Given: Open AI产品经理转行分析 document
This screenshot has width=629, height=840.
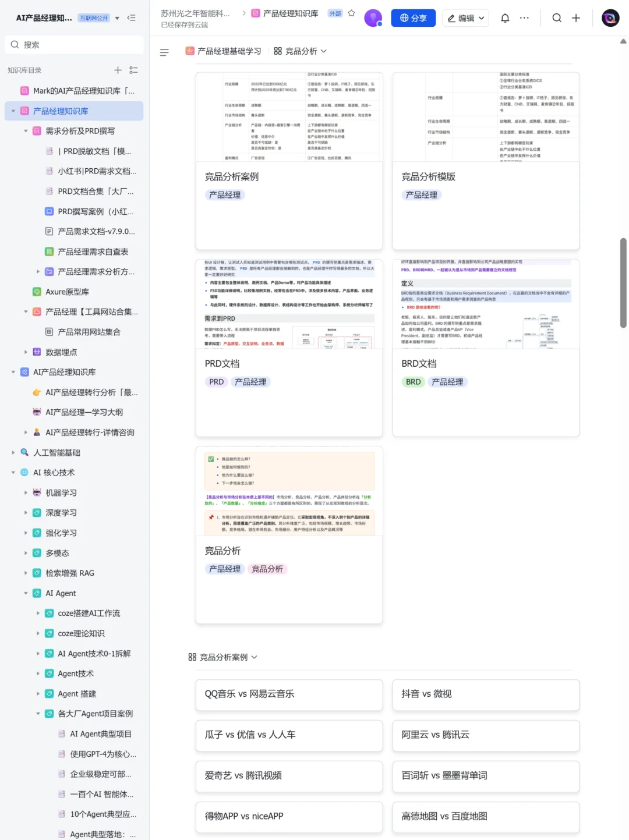Looking at the screenshot, I should 91,392.
